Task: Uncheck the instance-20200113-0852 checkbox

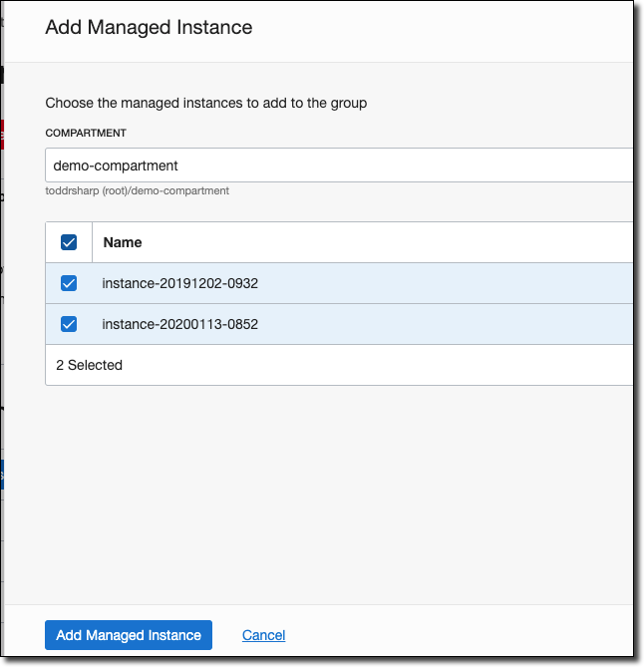Action: 69,324
